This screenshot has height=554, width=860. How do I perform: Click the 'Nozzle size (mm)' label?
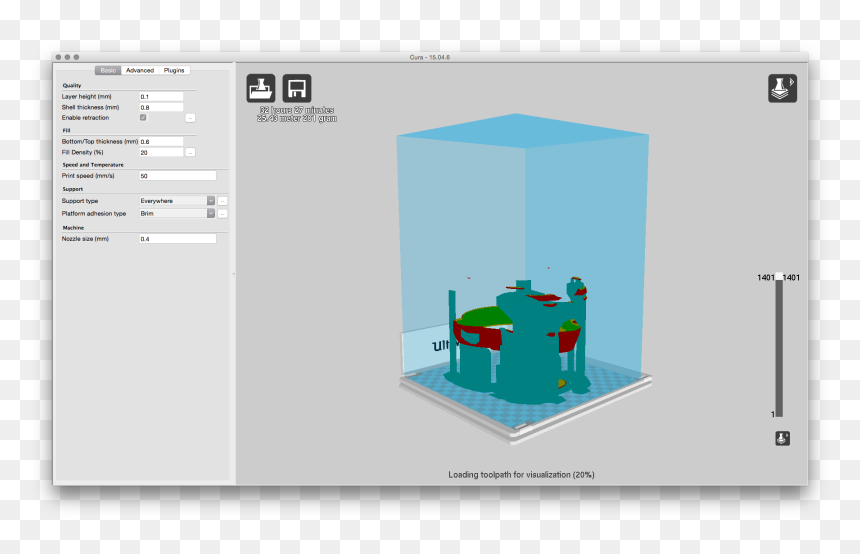coord(85,239)
